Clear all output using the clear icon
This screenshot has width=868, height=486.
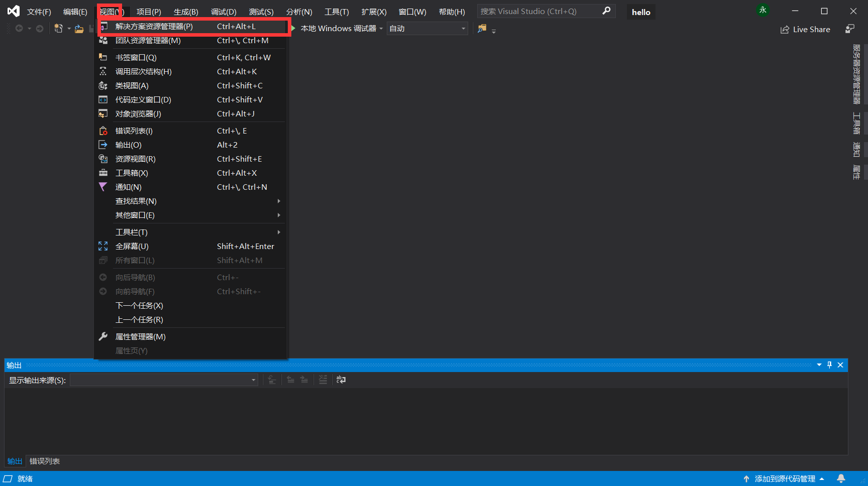pos(322,380)
